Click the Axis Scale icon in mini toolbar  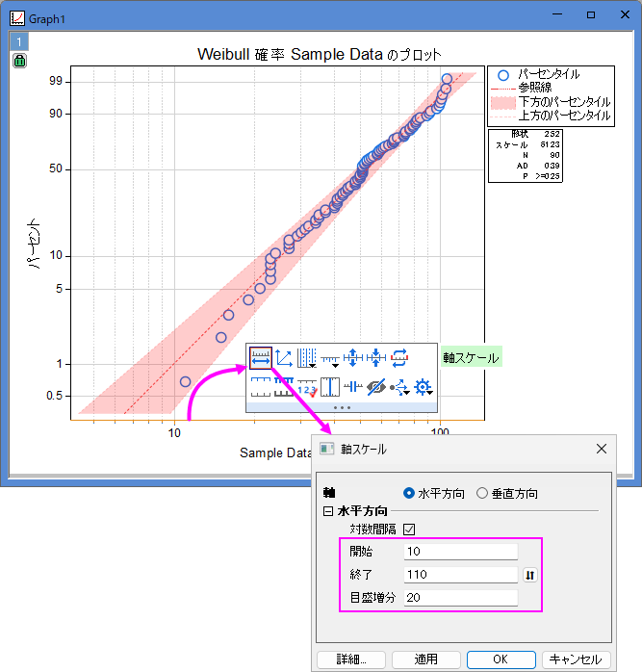pos(261,357)
